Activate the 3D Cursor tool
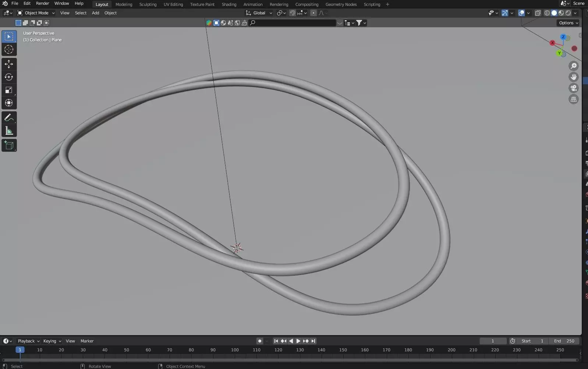Image resolution: width=588 pixels, height=369 pixels. [x=9, y=49]
